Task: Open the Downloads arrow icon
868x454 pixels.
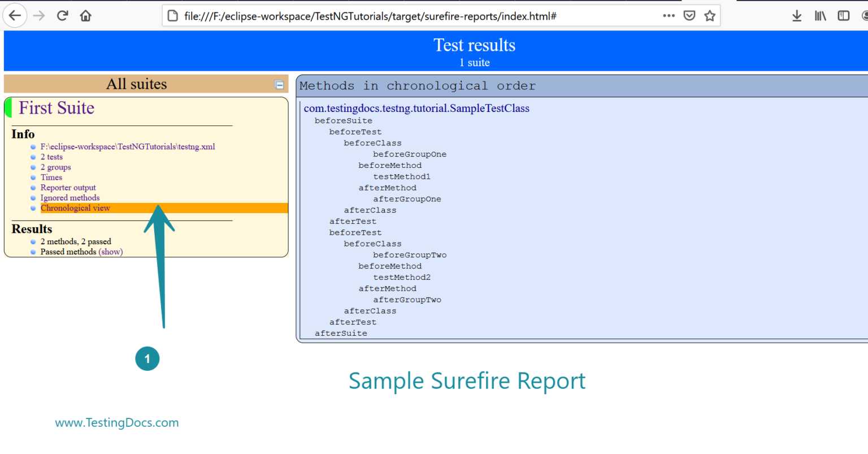Action: pos(797,16)
